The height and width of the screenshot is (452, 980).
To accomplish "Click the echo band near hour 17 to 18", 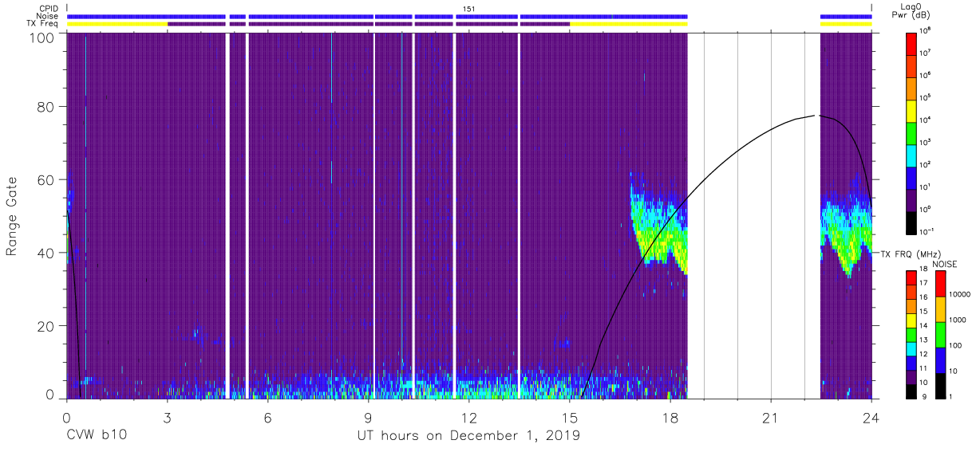I will tap(658, 231).
